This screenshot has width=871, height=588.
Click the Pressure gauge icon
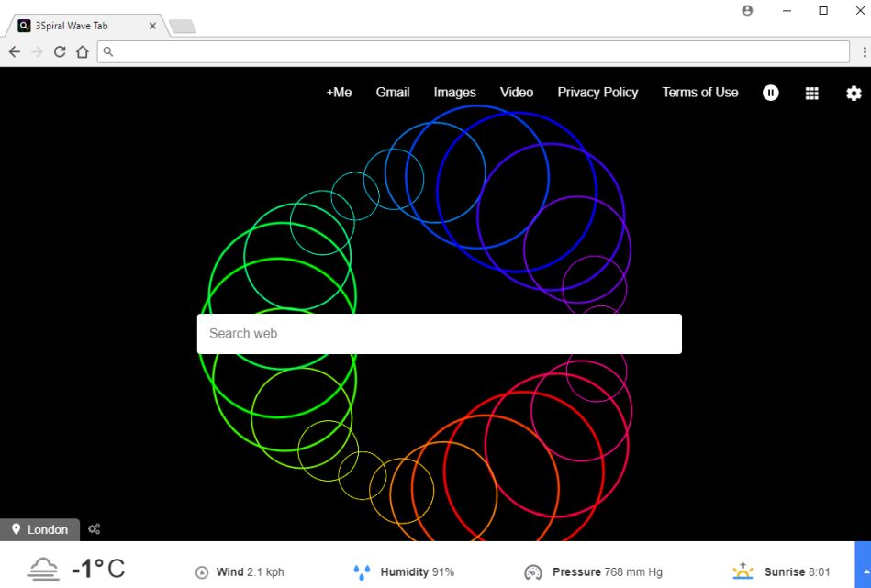tap(533, 571)
